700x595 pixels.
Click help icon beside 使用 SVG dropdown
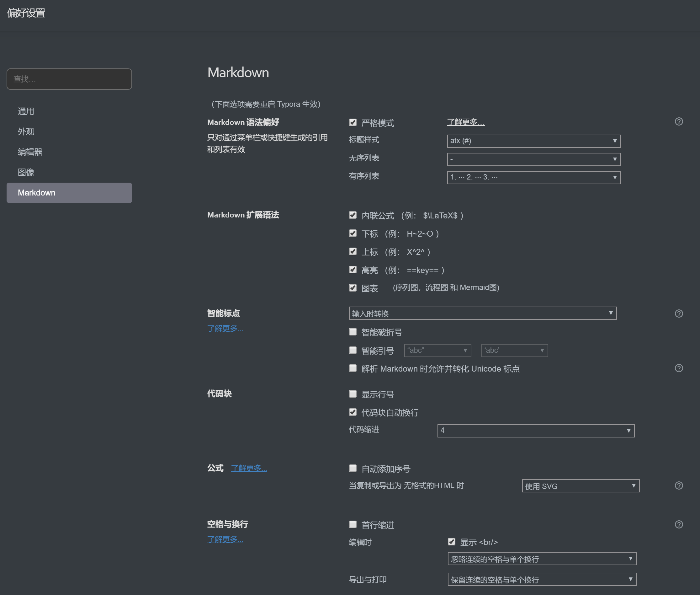[x=678, y=486]
